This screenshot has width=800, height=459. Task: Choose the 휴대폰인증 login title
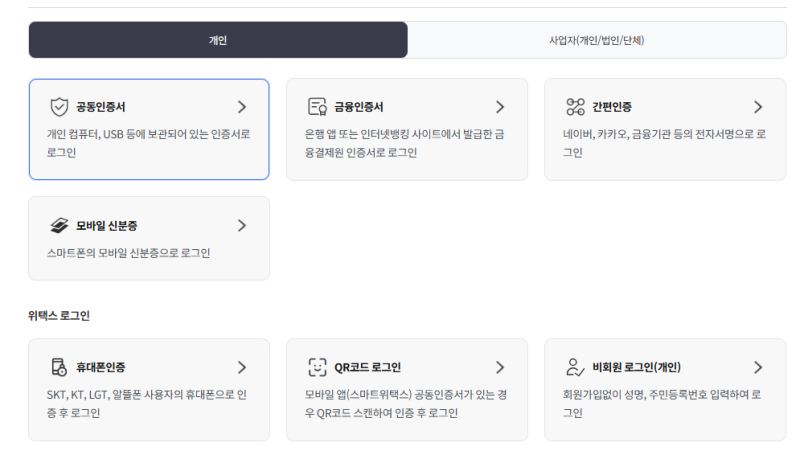point(101,367)
